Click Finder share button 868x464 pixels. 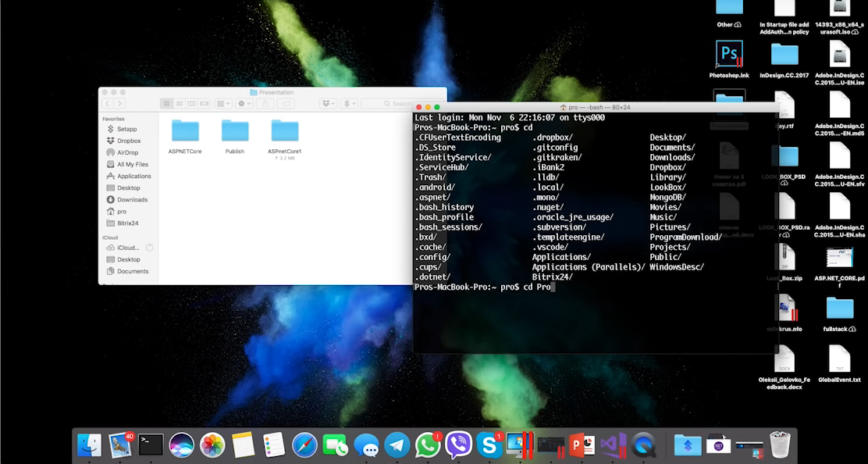265,104
